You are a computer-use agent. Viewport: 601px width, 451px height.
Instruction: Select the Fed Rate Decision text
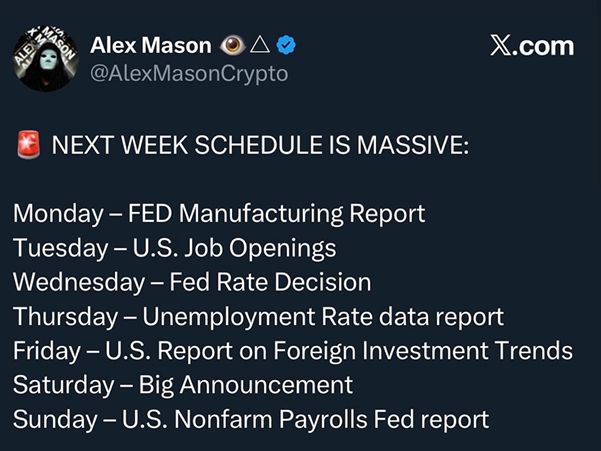271,282
